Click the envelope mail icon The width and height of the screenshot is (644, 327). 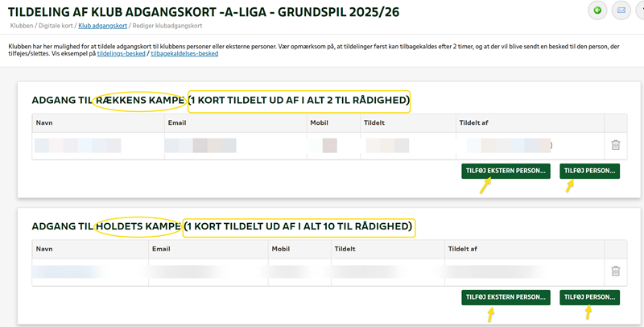[621, 10]
